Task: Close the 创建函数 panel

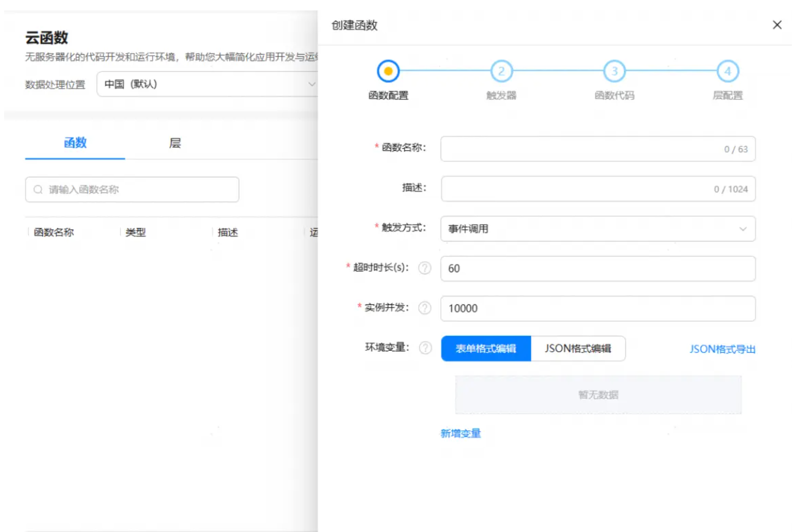Action: coord(777,24)
